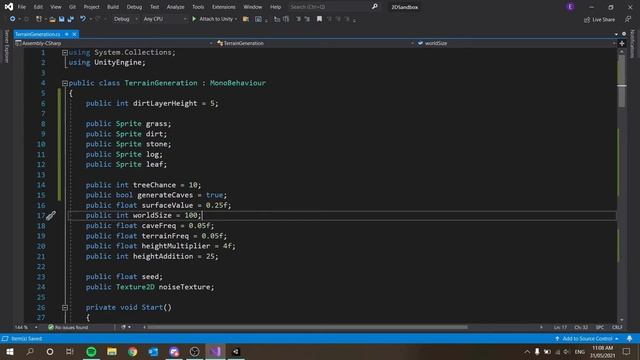Open the Git menu
This screenshot has width=640, height=360.
pyautogui.click(x=72, y=7)
